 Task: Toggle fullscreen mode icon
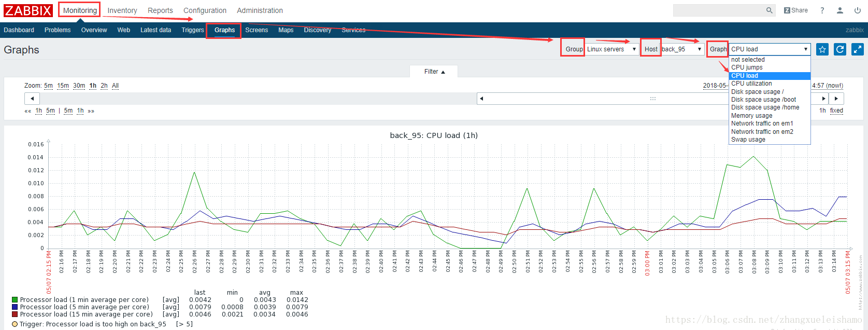[x=858, y=49]
